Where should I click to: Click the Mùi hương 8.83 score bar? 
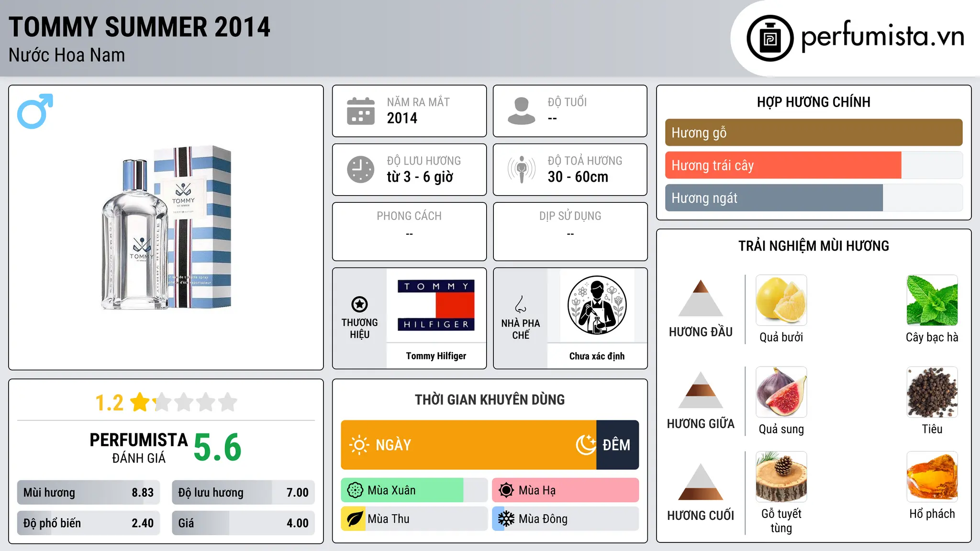click(89, 493)
